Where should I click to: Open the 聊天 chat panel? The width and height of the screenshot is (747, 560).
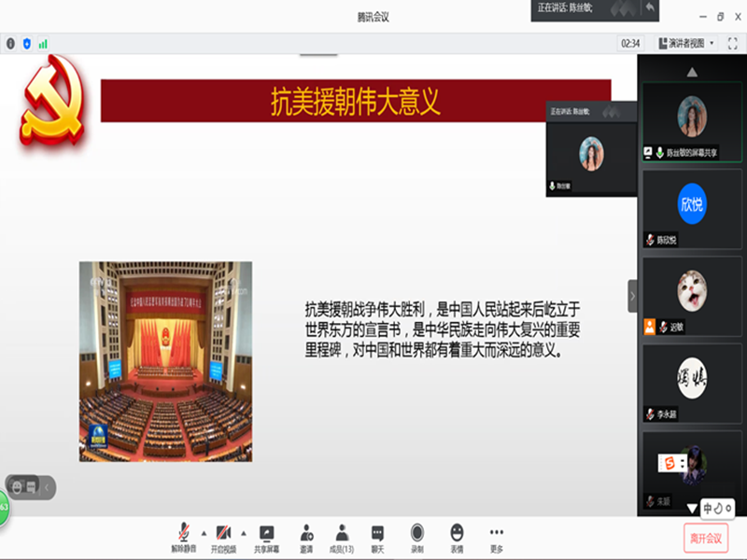377,535
